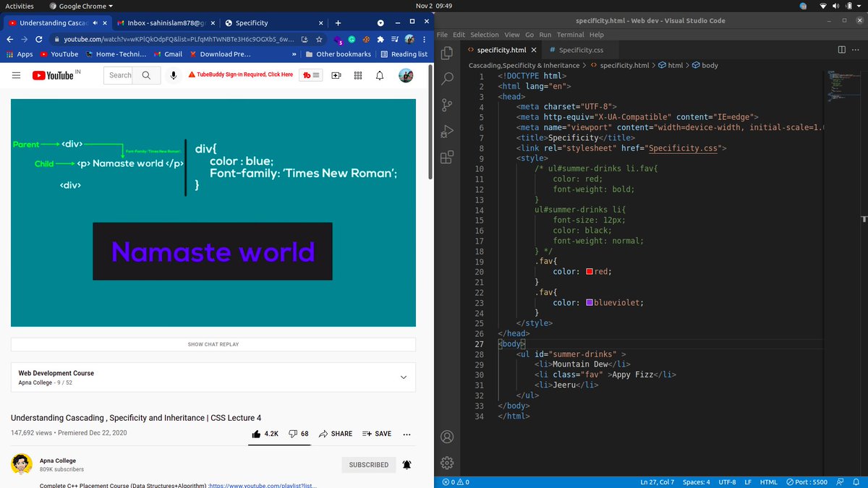Open the errors and warnings status indicator
Viewport: 868px width, 488px height.
pos(456,482)
